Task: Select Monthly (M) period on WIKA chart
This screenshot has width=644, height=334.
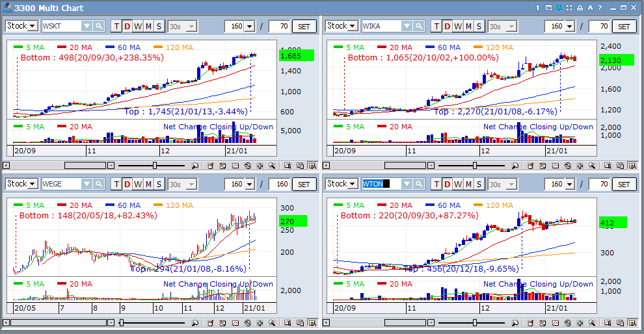Action: [468, 26]
